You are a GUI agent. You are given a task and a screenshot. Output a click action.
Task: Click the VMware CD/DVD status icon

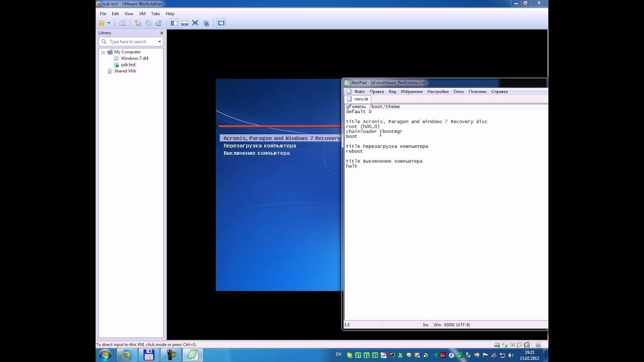(x=504, y=345)
